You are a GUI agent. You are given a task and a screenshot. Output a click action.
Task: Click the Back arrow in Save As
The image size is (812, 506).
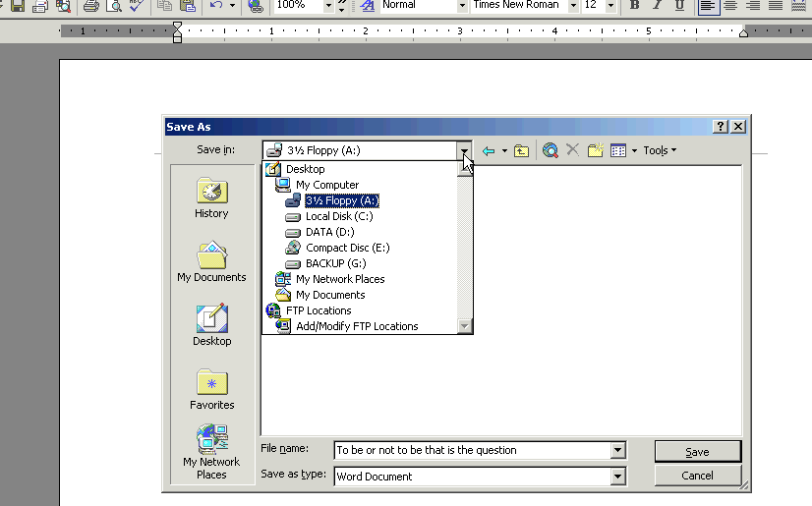[x=489, y=150]
